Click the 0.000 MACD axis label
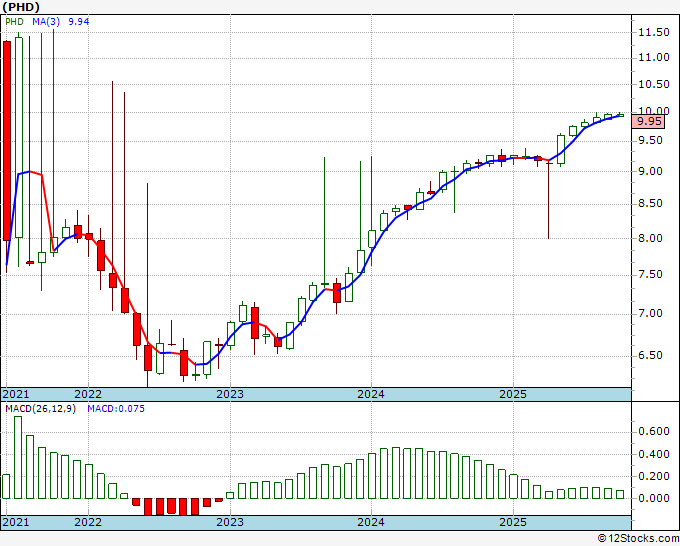 coord(654,498)
